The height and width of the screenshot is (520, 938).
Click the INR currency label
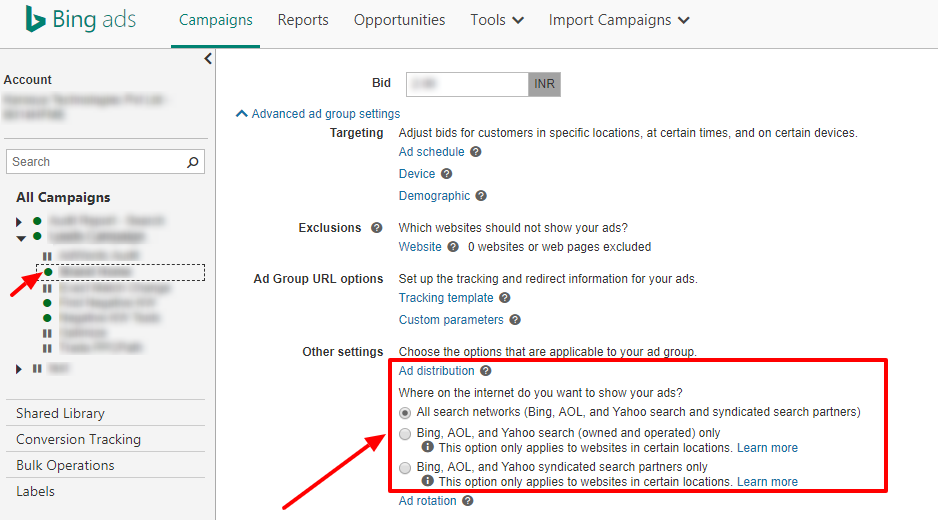click(x=544, y=84)
